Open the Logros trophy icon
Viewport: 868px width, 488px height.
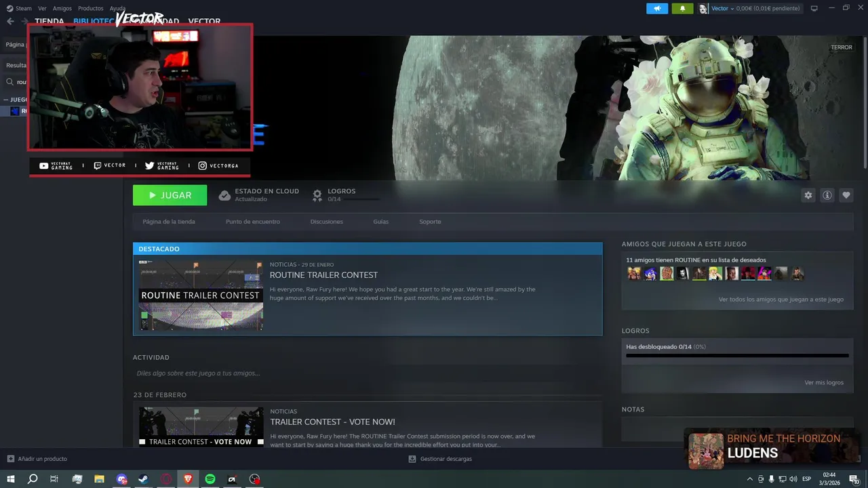317,195
